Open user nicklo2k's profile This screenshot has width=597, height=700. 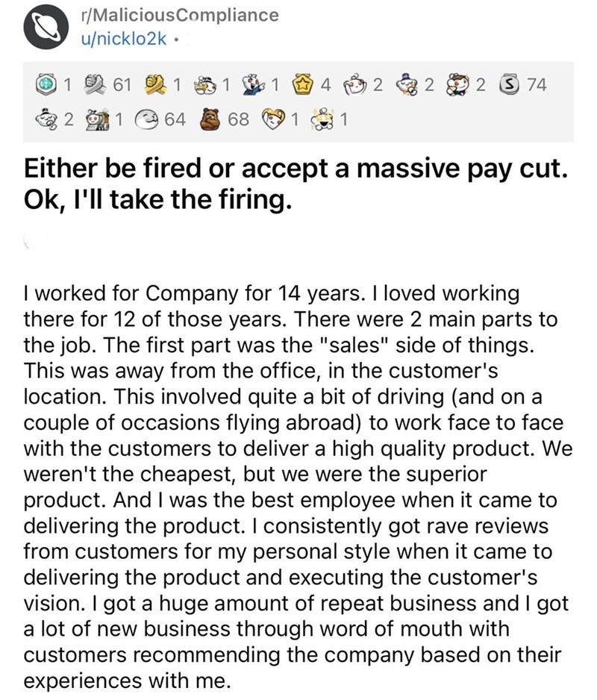pos(122,39)
